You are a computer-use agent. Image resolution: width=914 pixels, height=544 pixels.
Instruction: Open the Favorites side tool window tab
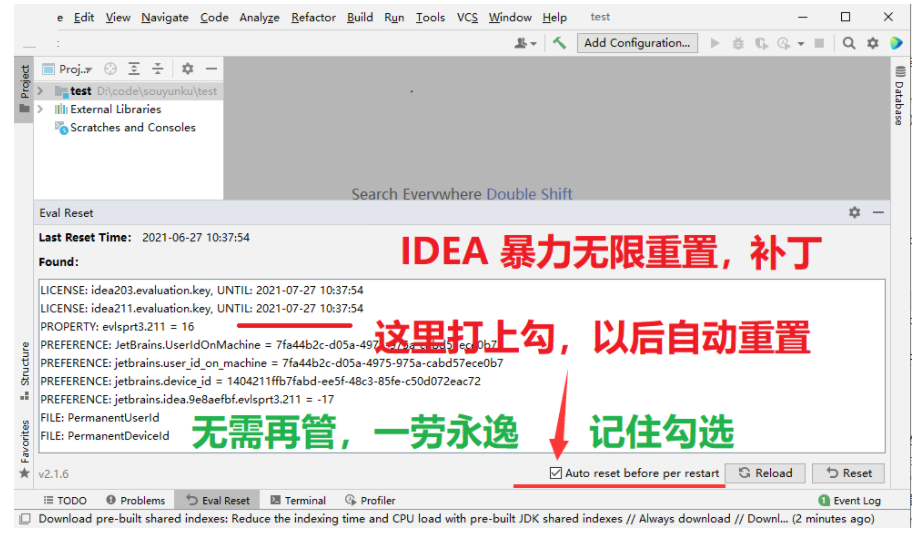(x=24, y=449)
